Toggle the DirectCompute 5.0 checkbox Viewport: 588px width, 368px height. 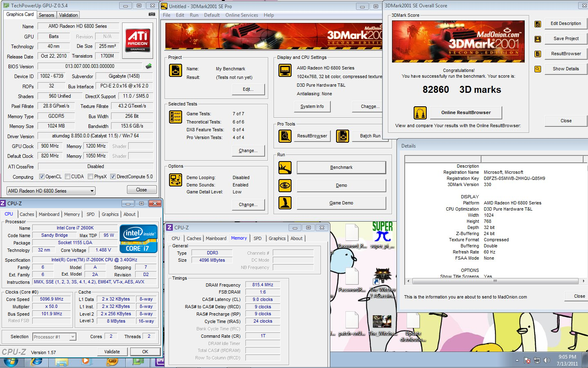pos(113,177)
